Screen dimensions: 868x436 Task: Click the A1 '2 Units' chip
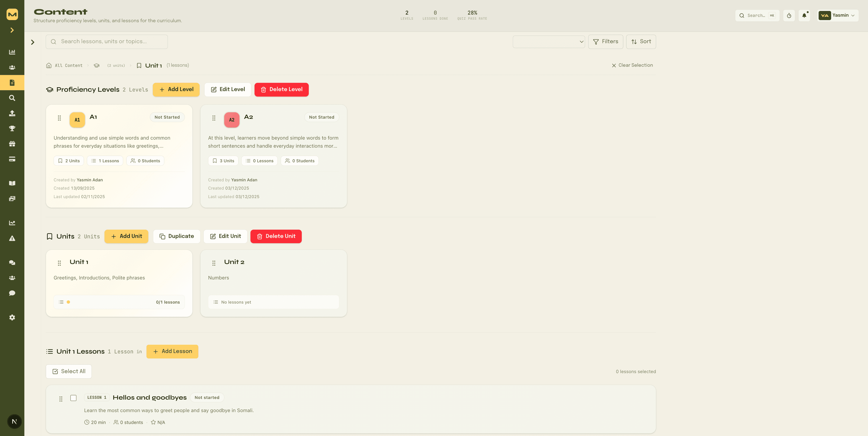[x=69, y=161]
